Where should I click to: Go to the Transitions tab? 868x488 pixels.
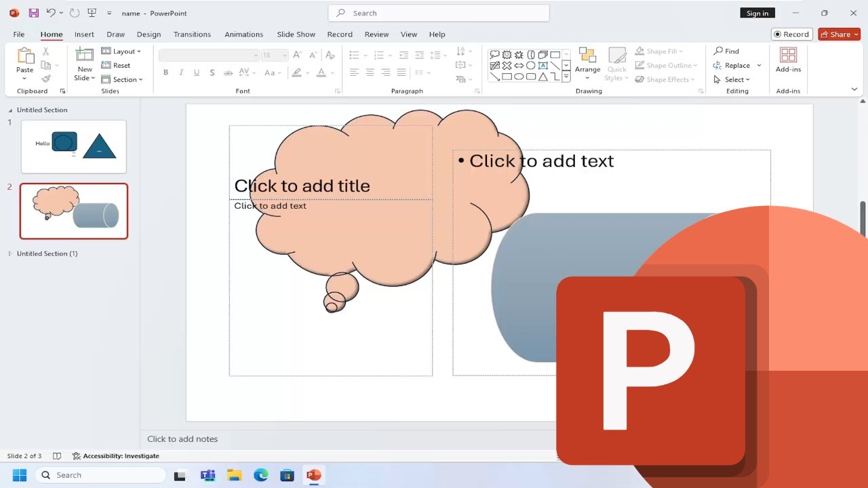pyautogui.click(x=192, y=34)
